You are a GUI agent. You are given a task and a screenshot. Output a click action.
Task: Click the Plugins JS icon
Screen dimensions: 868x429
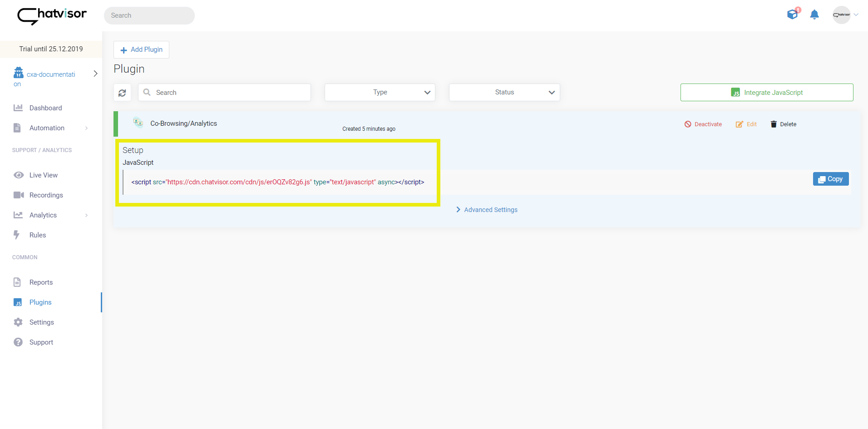pos(18,302)
